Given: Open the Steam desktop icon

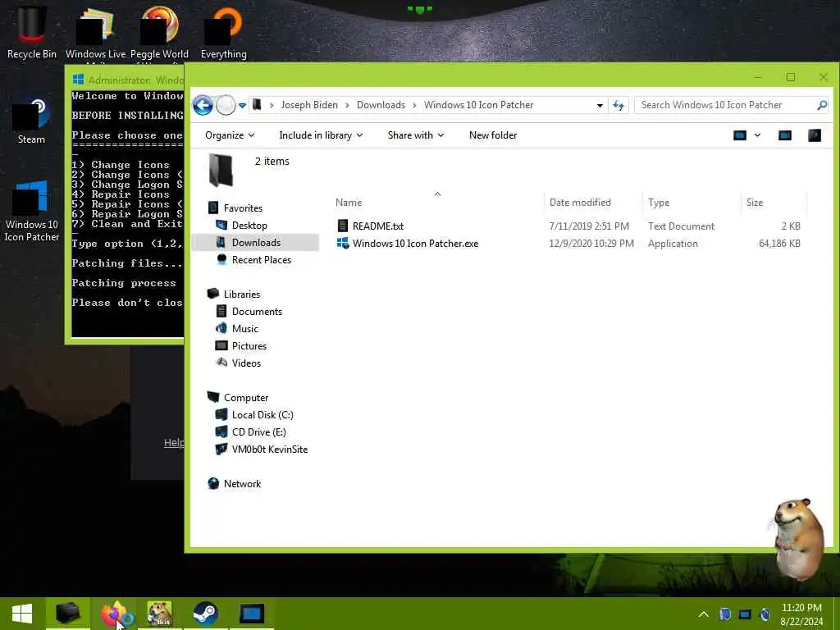Looking at the screenshot, I should point(31,121).
